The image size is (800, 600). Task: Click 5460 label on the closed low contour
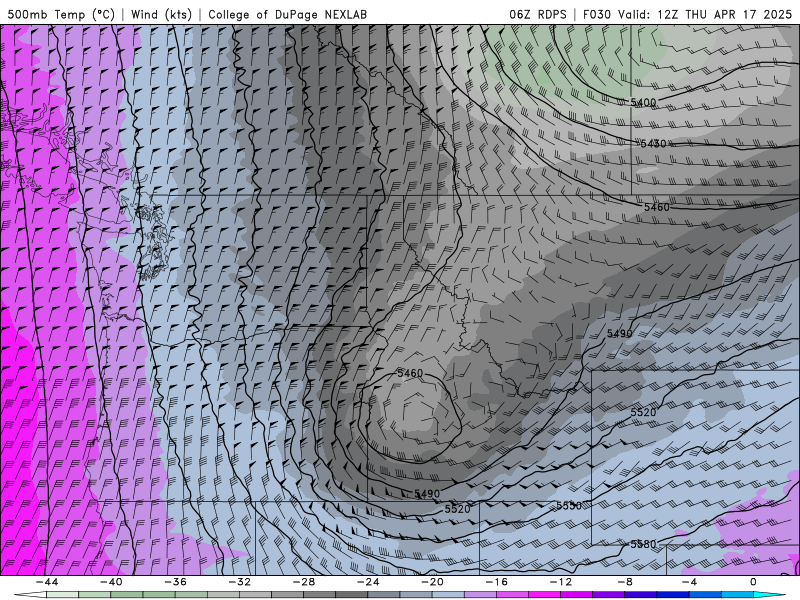point(410,373)
